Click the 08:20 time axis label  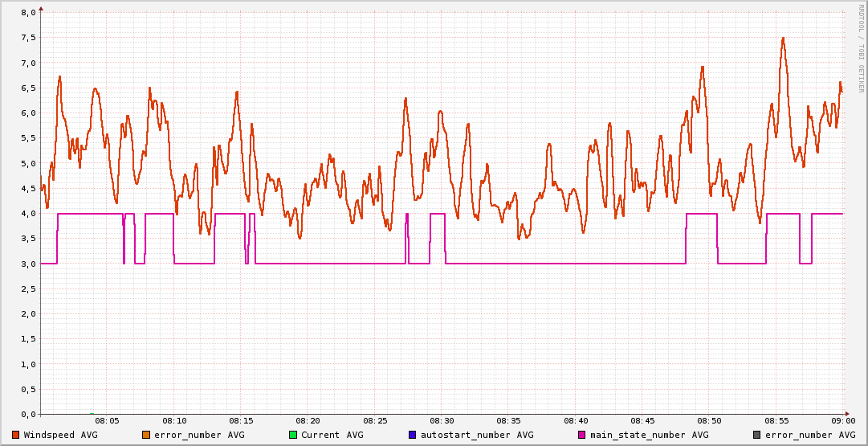click(308, 421)
